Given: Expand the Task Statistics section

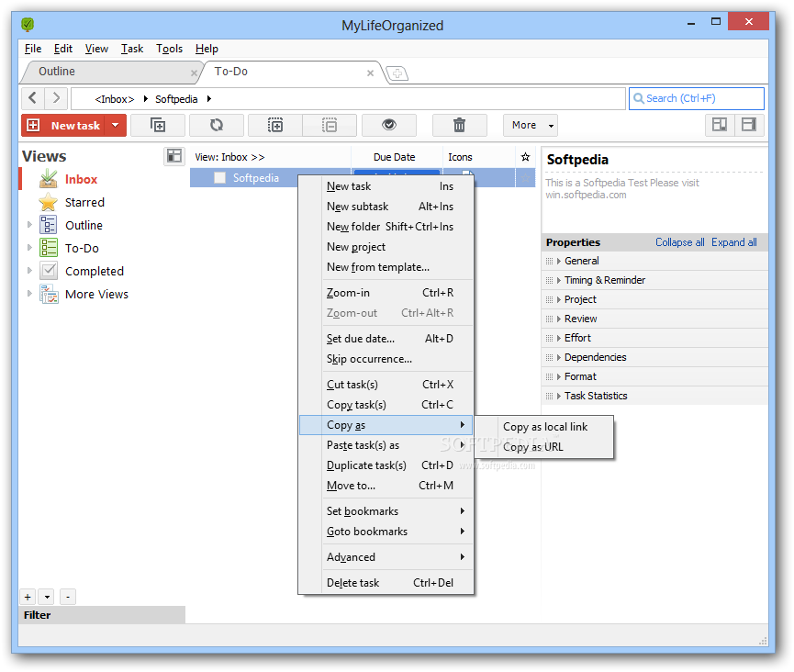Looking at the screenshot, I should click(558, 396).
